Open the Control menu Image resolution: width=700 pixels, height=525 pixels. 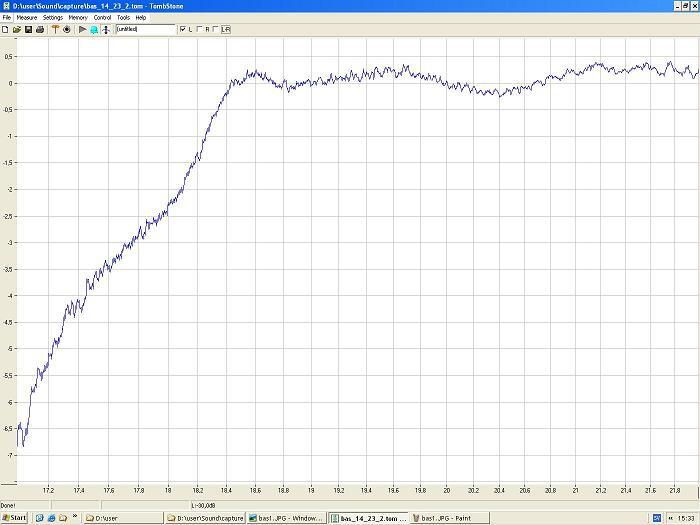[102, 17]
